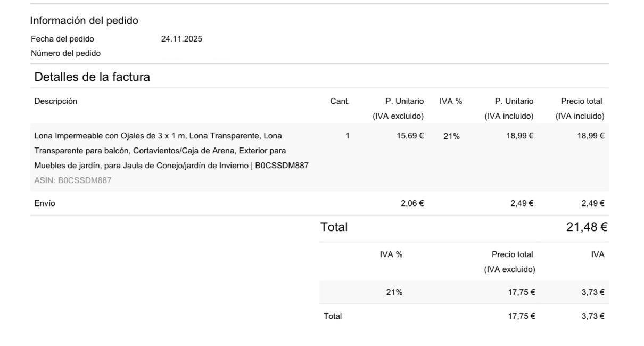Click the product unit price 15,69 €

click(410, 136)
